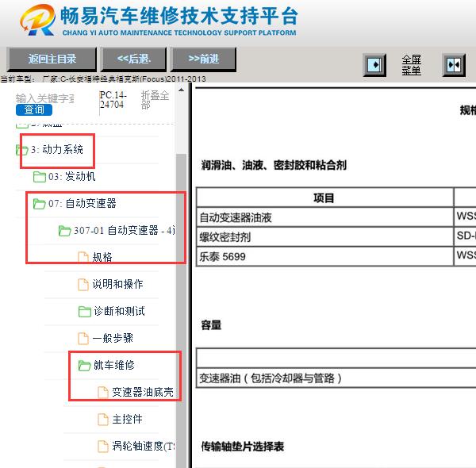
Task: Go forward with the >>前进 button
Action: 203,59
